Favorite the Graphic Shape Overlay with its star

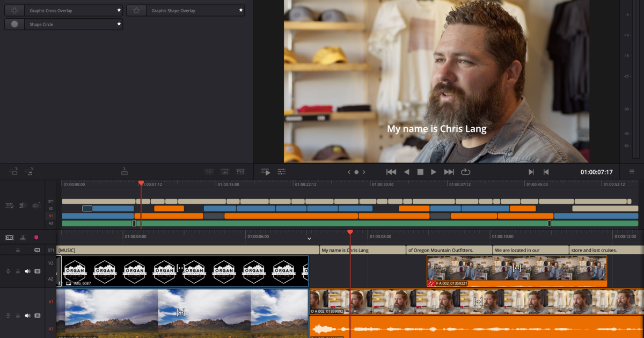click(240, 10)
